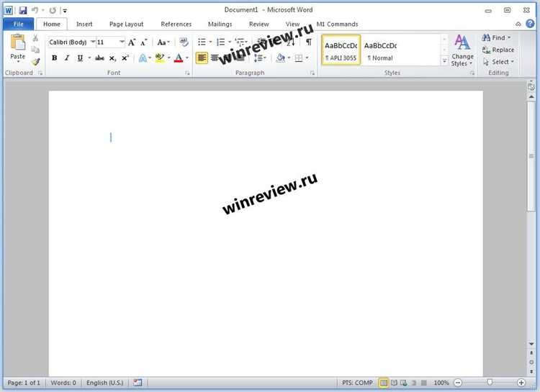Toggle Bold formatting
540x392 pixels.
(55, 58)
